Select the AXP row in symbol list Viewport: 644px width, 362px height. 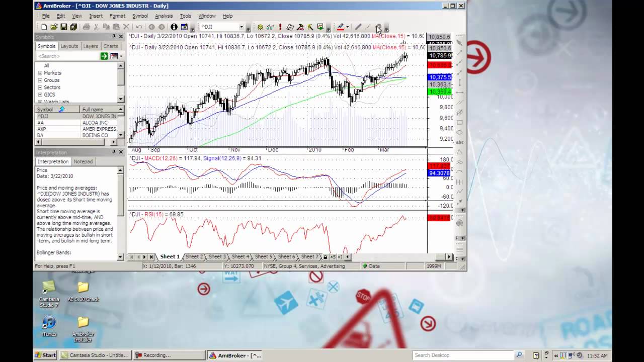[76, 129]
